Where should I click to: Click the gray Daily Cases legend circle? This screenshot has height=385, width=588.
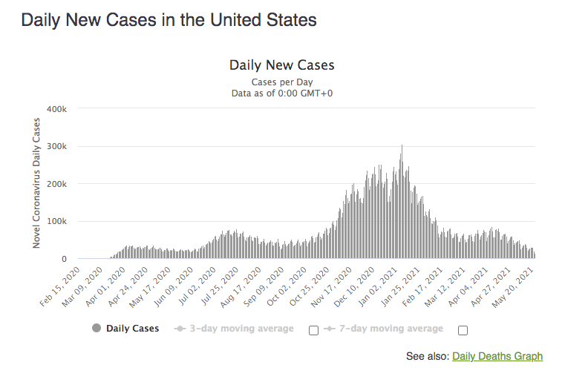click(97, 329)
